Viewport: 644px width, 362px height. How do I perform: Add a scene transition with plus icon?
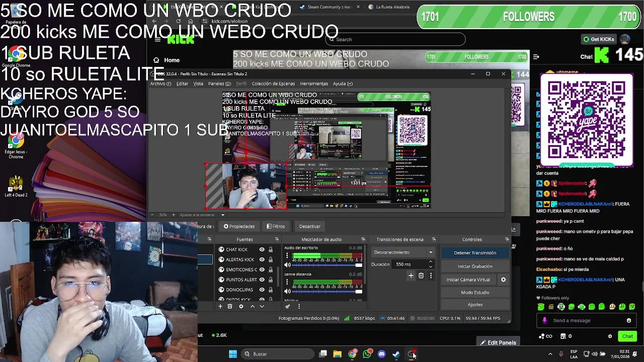coord(411,276)
